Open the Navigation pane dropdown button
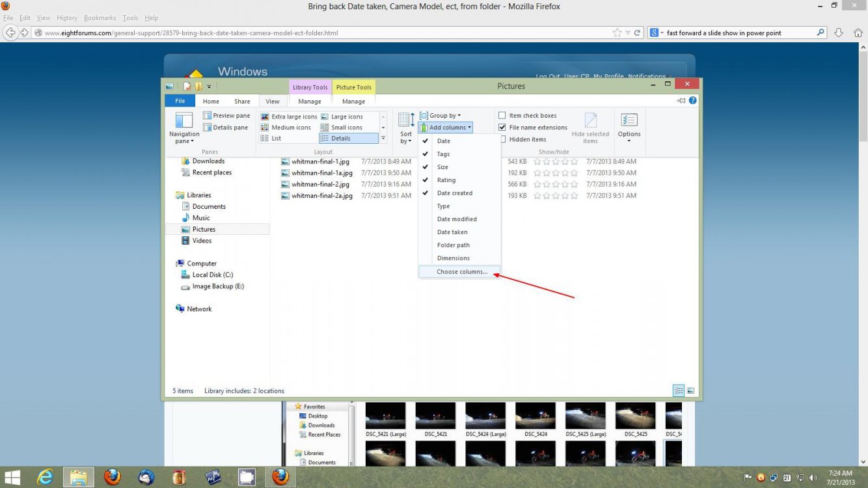The image size is (868, 488). point(184,128)
